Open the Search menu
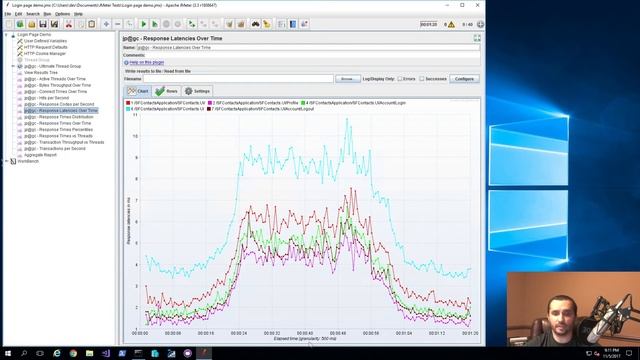The height and width of the screenshot is (360, 640). coord(33,14)
